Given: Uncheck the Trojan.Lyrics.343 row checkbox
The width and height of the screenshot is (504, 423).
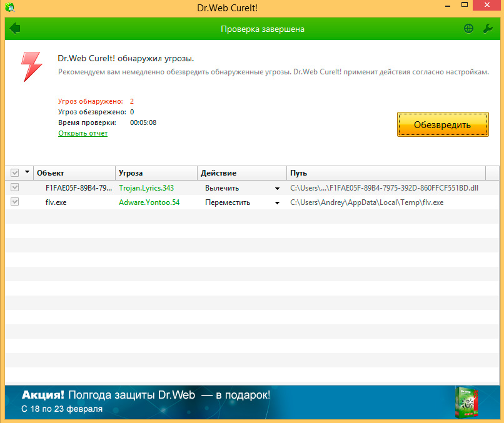Looking at the screenshot, I should point(15,187).
